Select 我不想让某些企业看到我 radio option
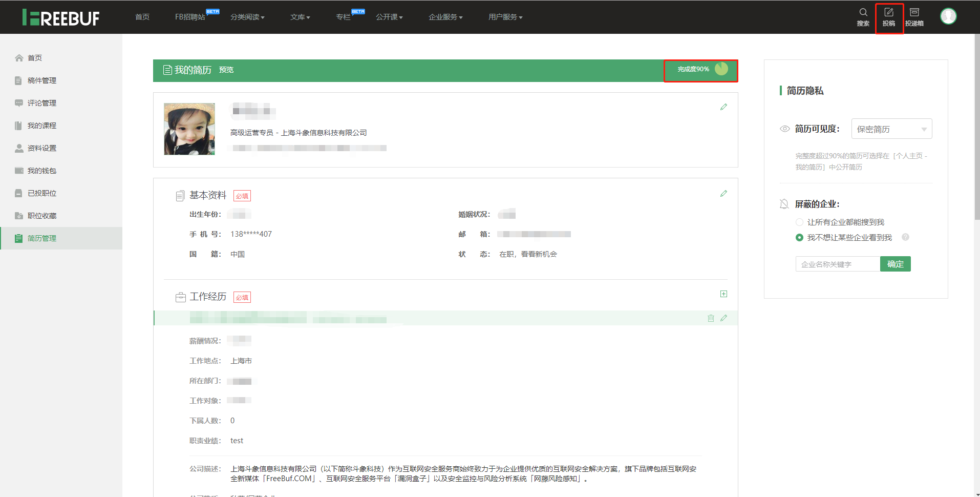Screen dimensions: 980x497 point(799,238)
